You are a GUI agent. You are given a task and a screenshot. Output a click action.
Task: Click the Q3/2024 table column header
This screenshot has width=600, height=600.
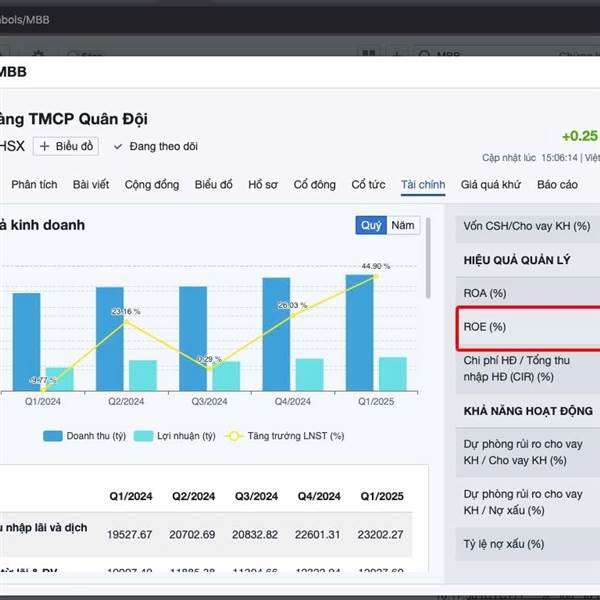[256, 496]
